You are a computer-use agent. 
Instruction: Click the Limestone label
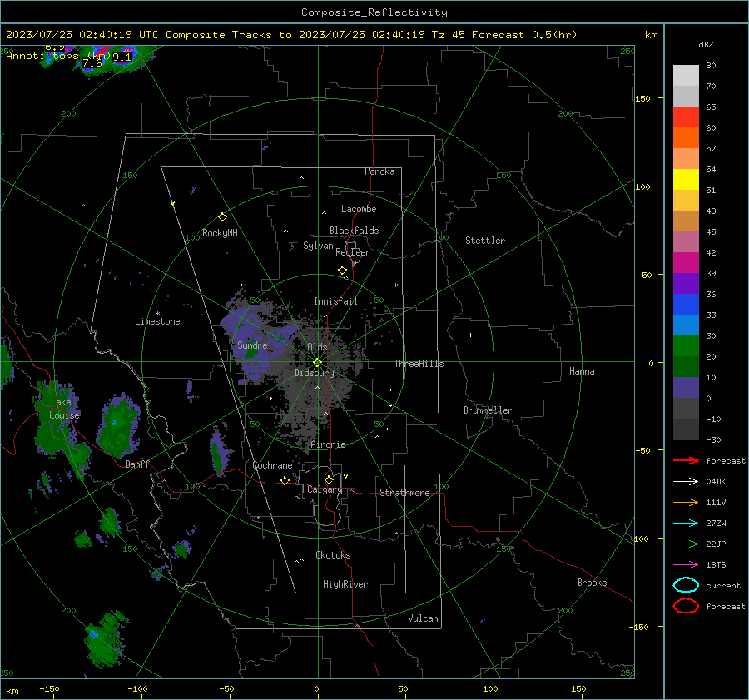[157, 321]
